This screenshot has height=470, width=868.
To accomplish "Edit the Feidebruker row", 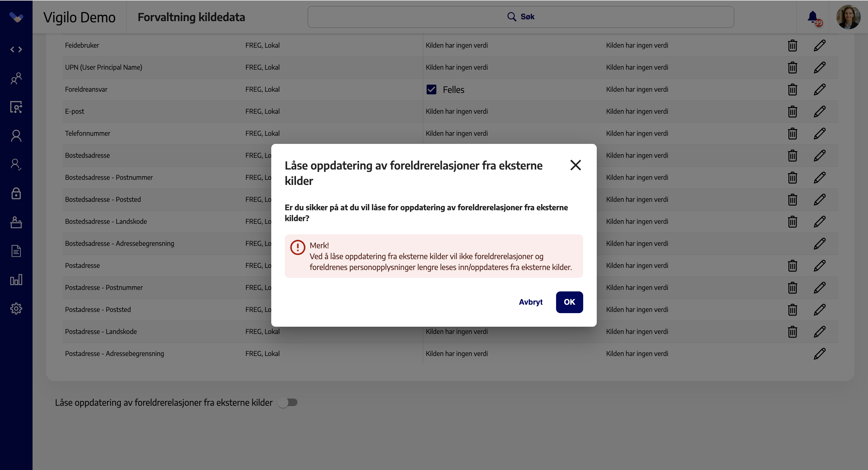I will [819, 46].
